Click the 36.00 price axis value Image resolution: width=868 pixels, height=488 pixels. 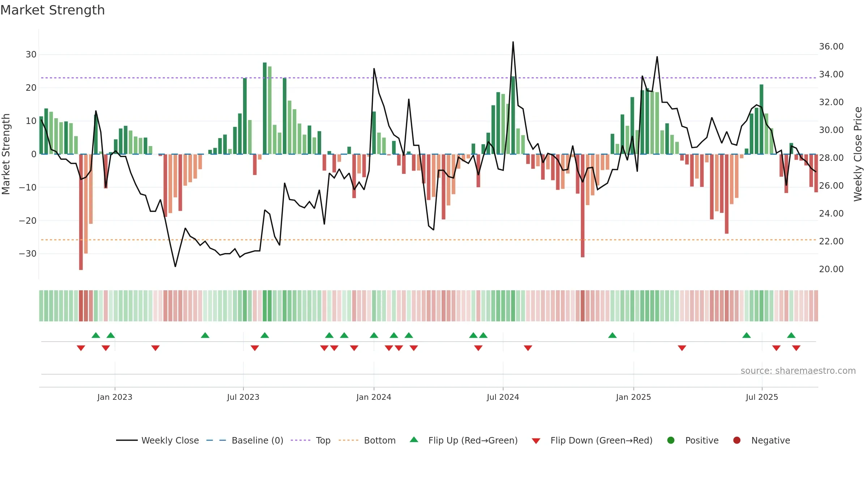point(831,46)
